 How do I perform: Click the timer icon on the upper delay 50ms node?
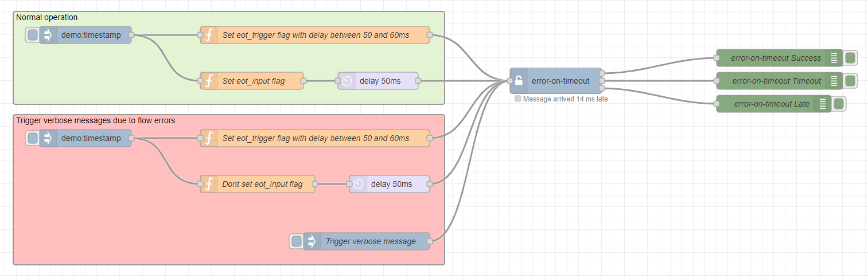tap(347, 81)
